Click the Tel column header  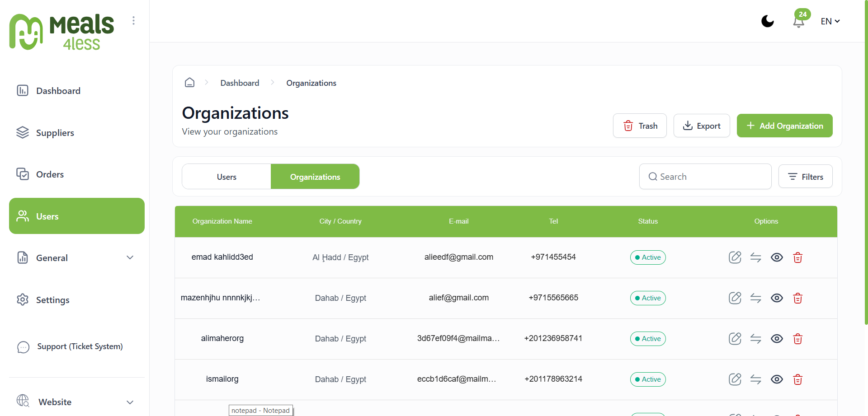[553, 221]
